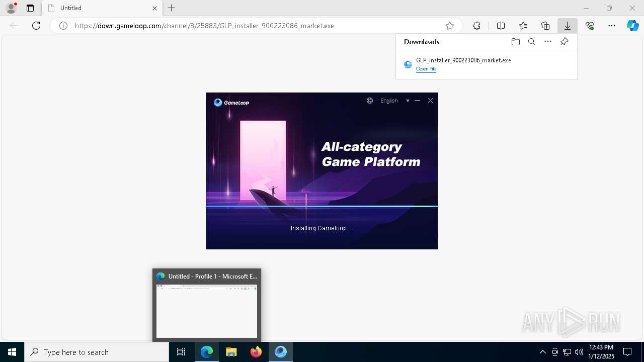
Task: Open the clock showing 12:43 PM
Action: click(601, 352)
